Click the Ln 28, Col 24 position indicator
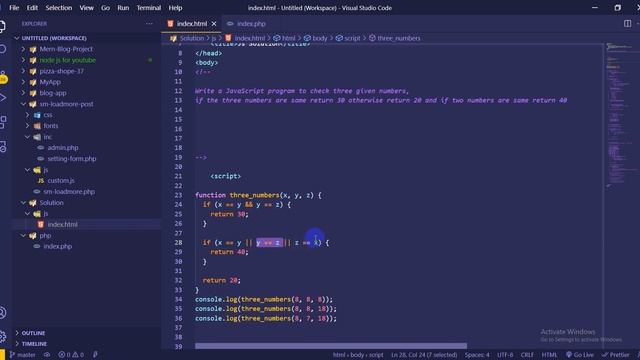The image size is (640, 360). click(x=424, y=355)
